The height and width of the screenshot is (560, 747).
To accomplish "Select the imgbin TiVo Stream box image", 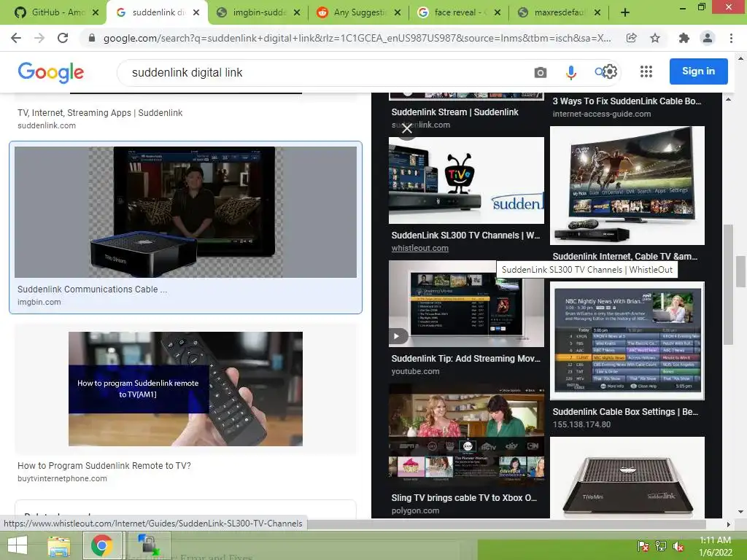I will (x=185, y=212).
